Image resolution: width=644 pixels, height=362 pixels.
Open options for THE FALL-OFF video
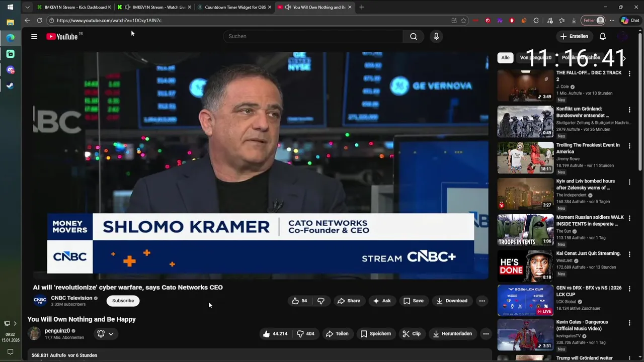(629, 73)
